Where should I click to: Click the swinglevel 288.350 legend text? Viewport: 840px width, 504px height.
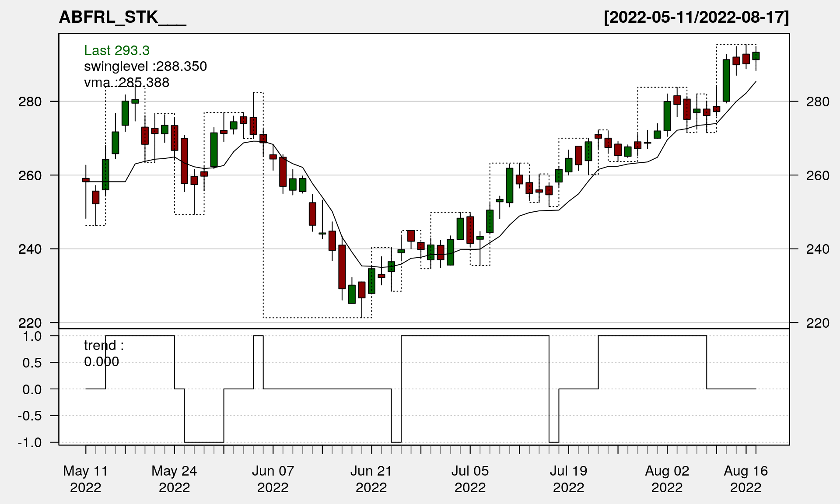click(145, 66)
